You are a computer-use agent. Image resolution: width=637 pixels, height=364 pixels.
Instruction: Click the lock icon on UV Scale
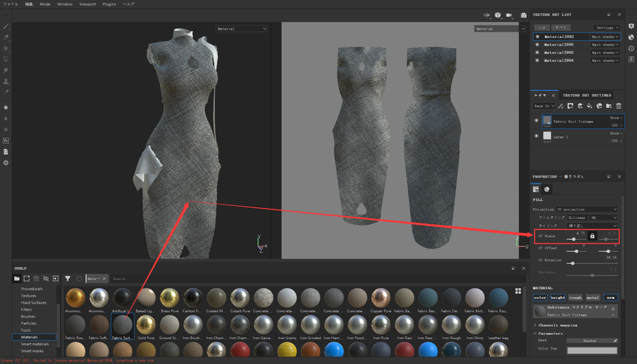(592, 236)
